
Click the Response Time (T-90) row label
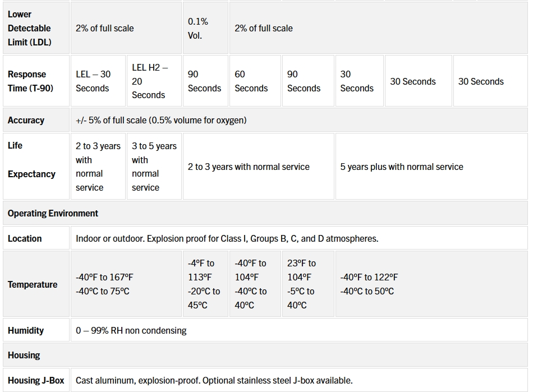coord(31,81)
